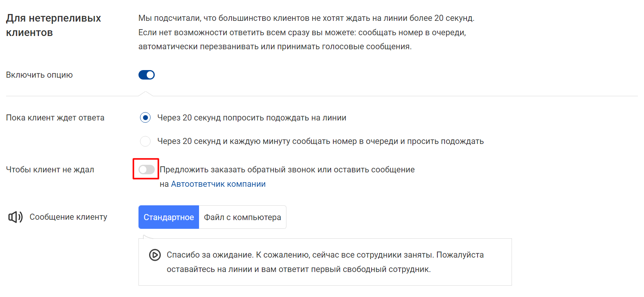Screen dimensions: 644x297
Task: Click the Сообщение клиенту label
Action: (x=68, y=217)
